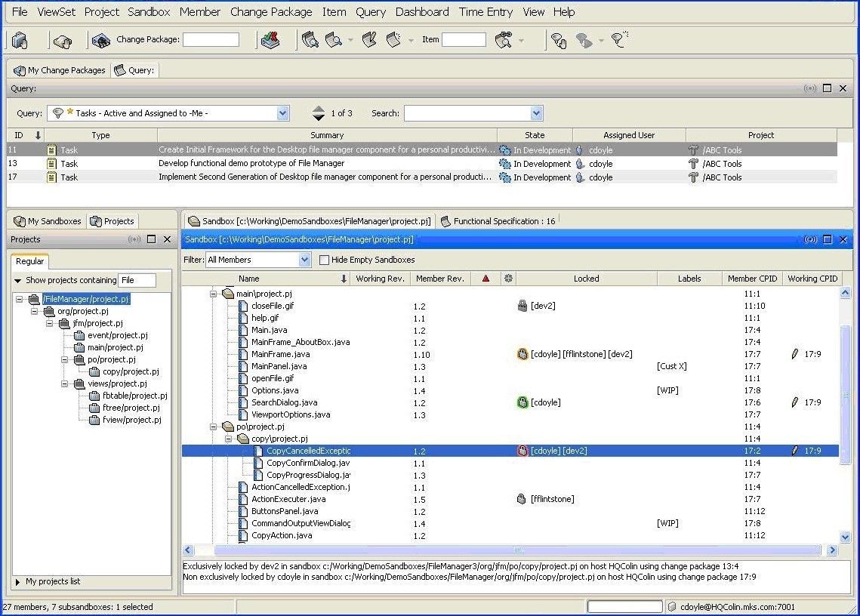Open the Sandbox menu
860x616 pixels.
pos(148,11)
